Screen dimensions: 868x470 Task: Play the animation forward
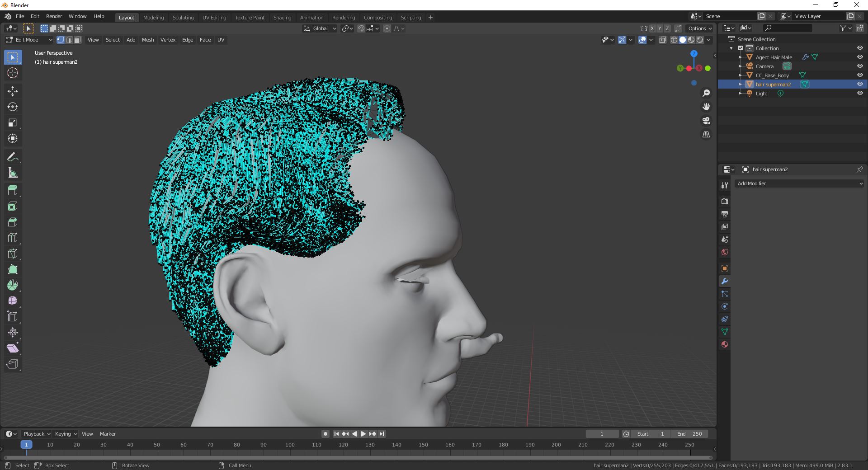(363, 434)
